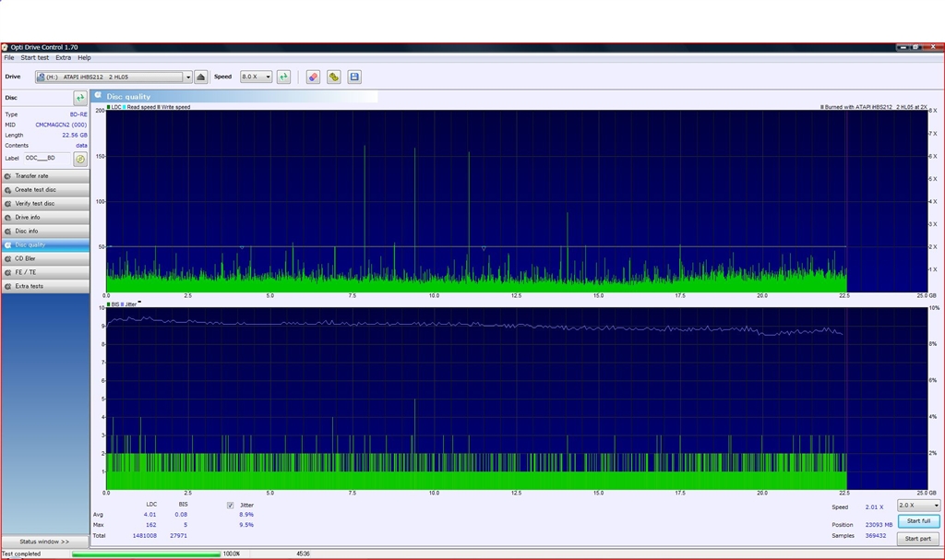Save results with the floppy disk icon

tap(354, 77)
